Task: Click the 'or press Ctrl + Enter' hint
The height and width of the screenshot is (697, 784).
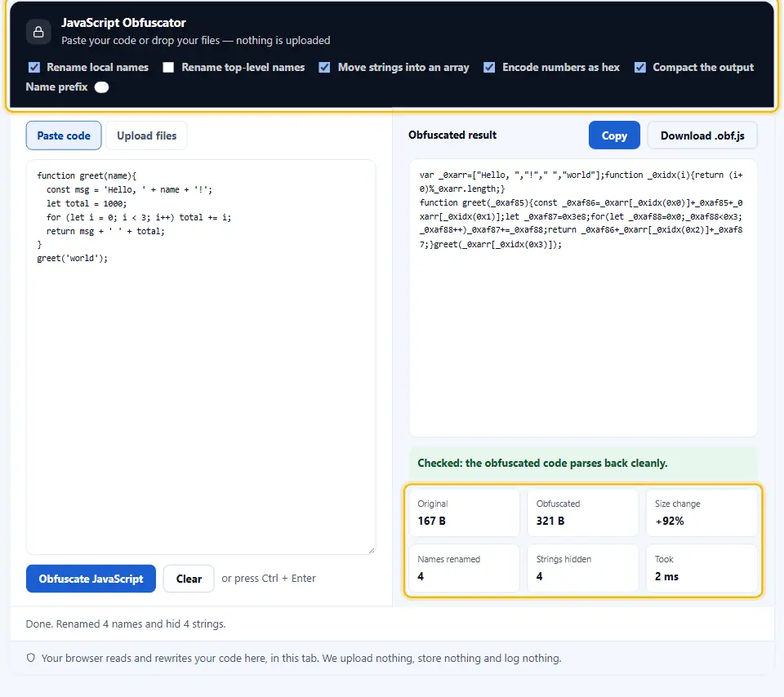Action: click(269, 579)
